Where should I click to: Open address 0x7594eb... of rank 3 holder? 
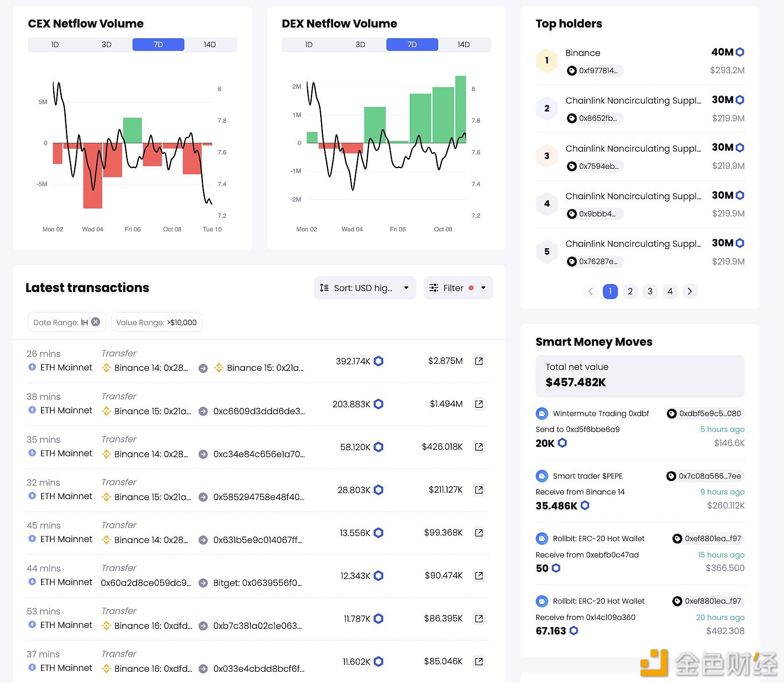point(595,166)
